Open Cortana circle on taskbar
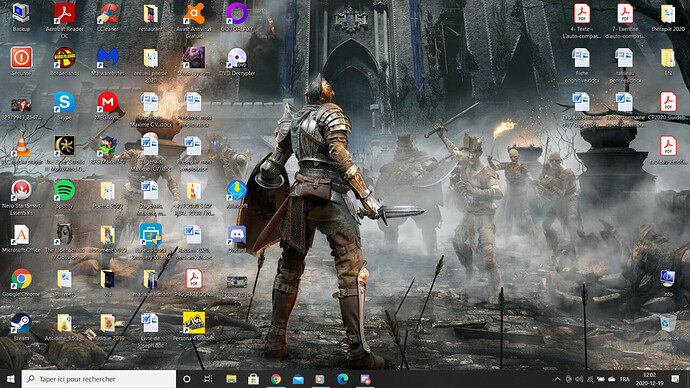Viewport: 690px width, 388px height. [187, 379]
